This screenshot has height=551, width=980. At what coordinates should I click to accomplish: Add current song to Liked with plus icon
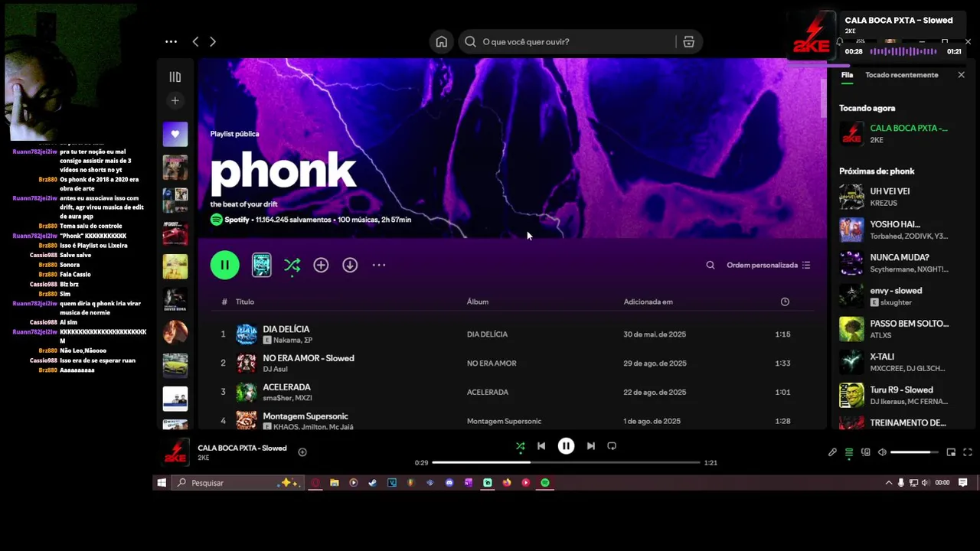302,452
